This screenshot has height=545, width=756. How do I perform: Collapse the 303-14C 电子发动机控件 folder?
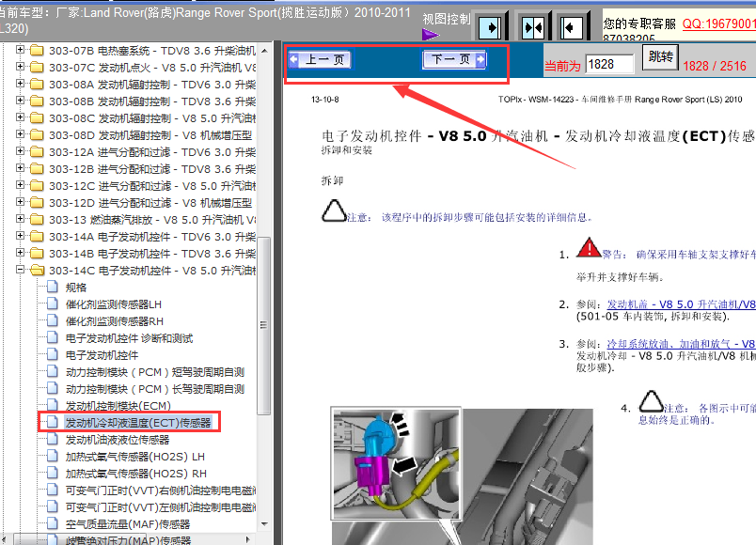20,270
